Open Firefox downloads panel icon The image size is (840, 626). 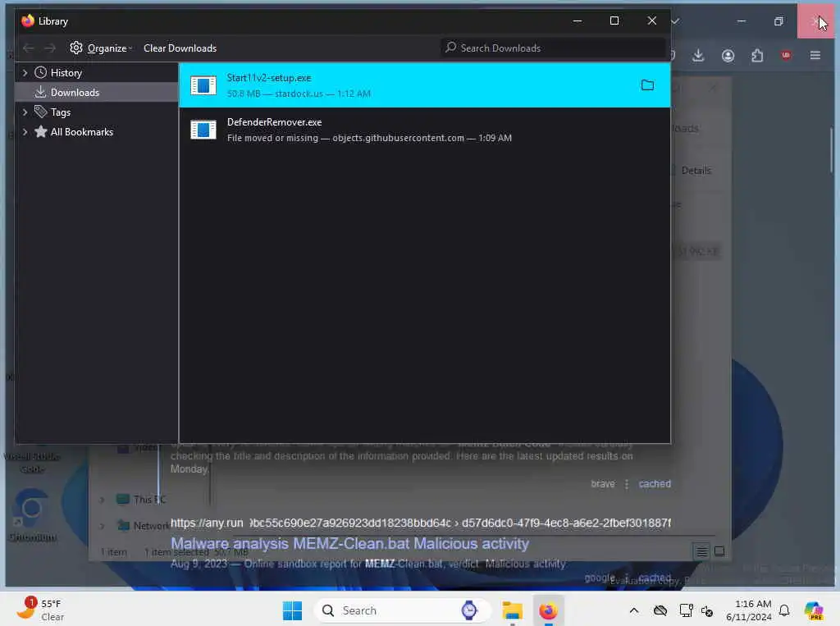click(698, 55)
